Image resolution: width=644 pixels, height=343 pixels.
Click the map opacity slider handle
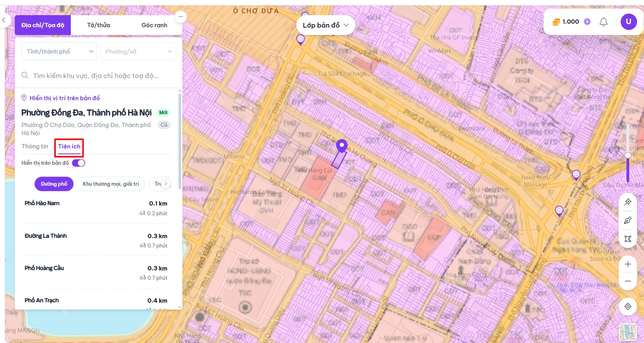pos(627,155)
